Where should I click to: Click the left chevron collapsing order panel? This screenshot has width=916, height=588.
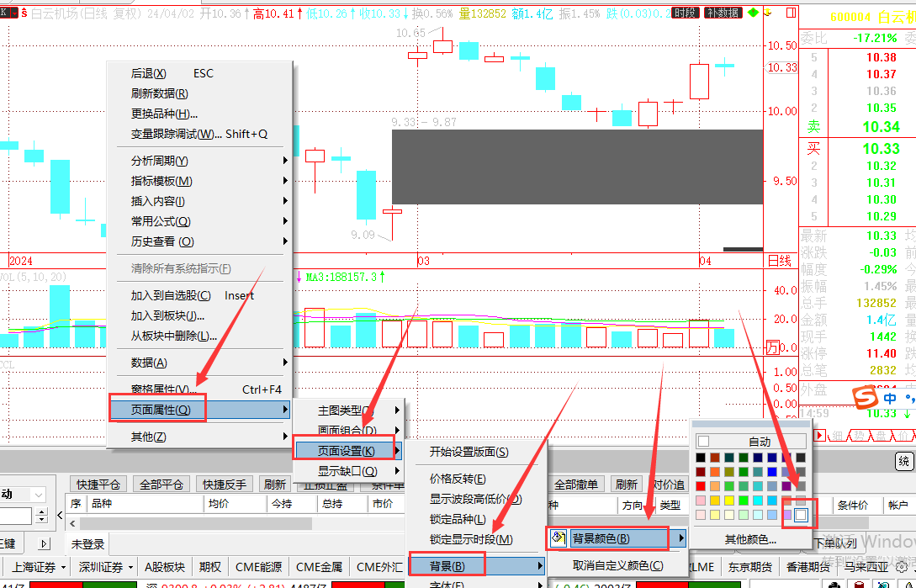click(61, 515)
